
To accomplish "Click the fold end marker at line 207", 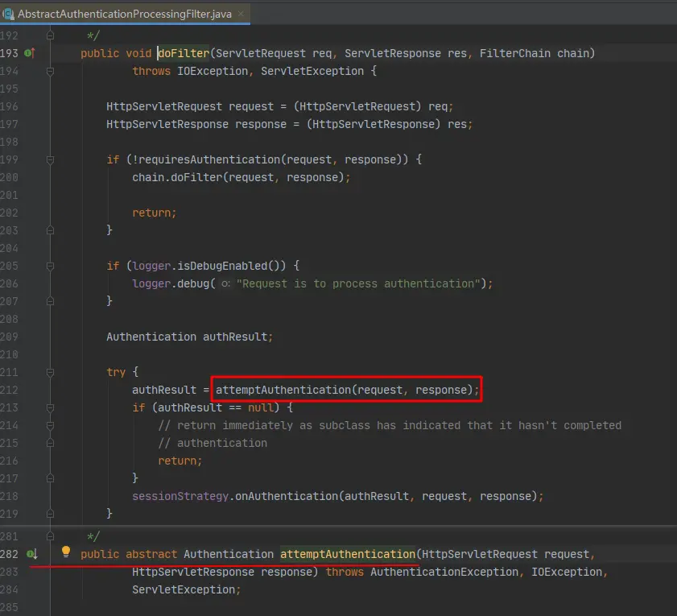I will tap(50, 301).
